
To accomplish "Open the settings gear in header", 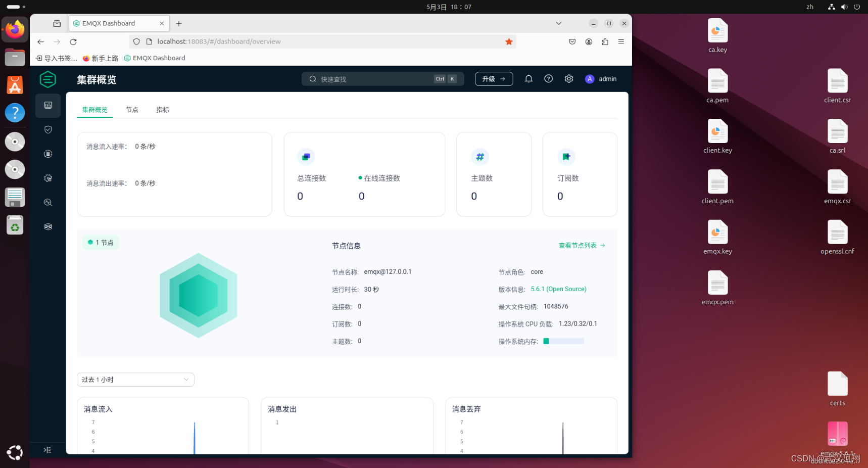I will [569, 79].
